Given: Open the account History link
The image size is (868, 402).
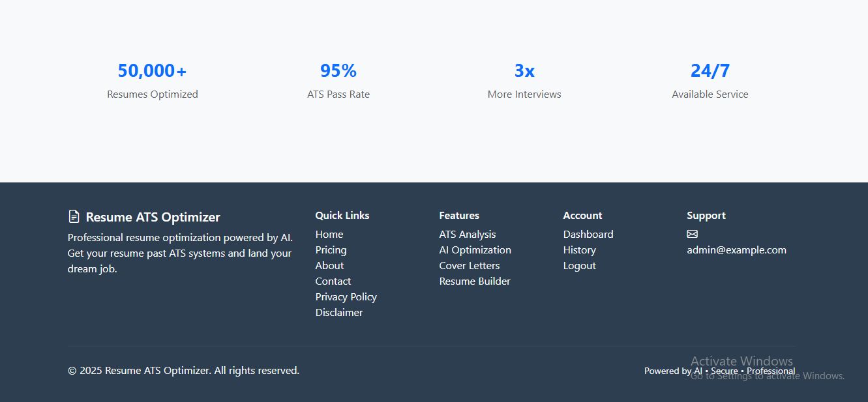Looking at the screenshot, I should click(579, 250).
